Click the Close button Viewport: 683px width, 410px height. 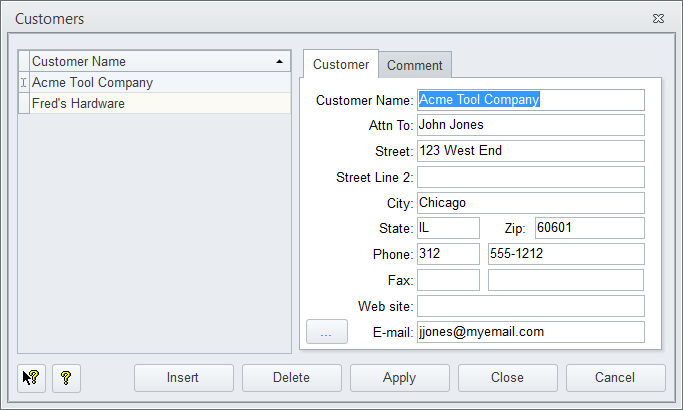click(x=508, y=378)
